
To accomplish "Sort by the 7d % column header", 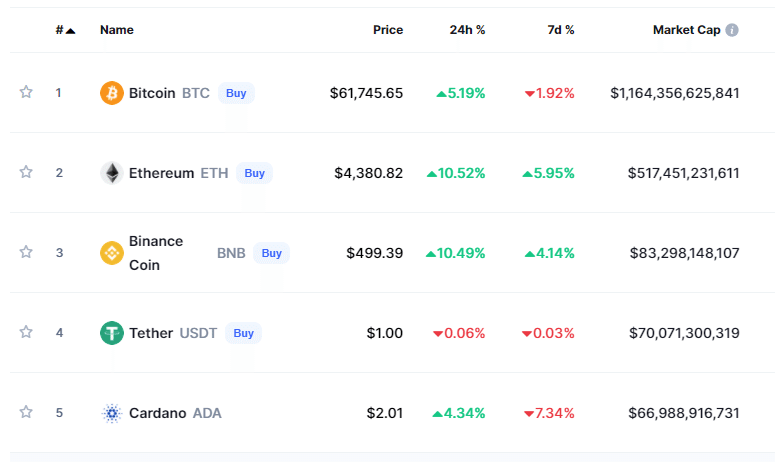I will [x=562, y=30].
